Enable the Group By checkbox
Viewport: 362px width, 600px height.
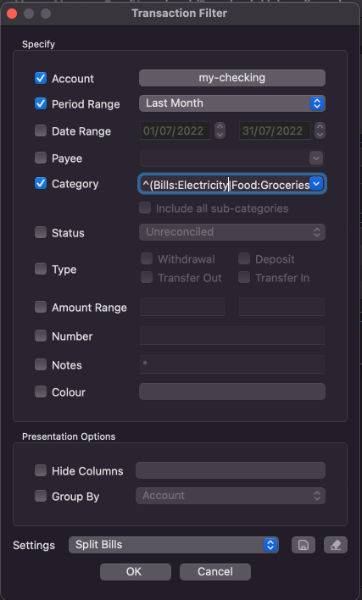coord(41,496)
